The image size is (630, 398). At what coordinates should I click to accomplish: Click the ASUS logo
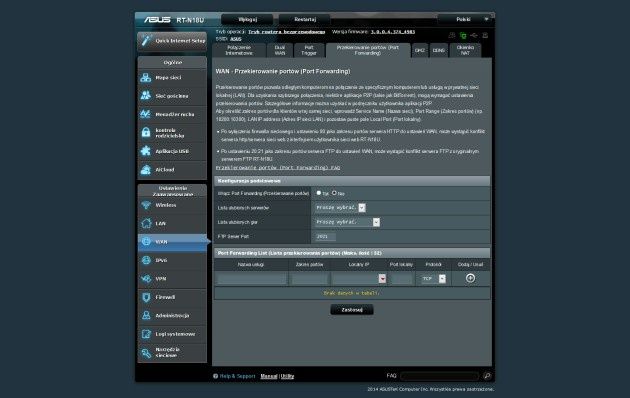click(158, 20)
